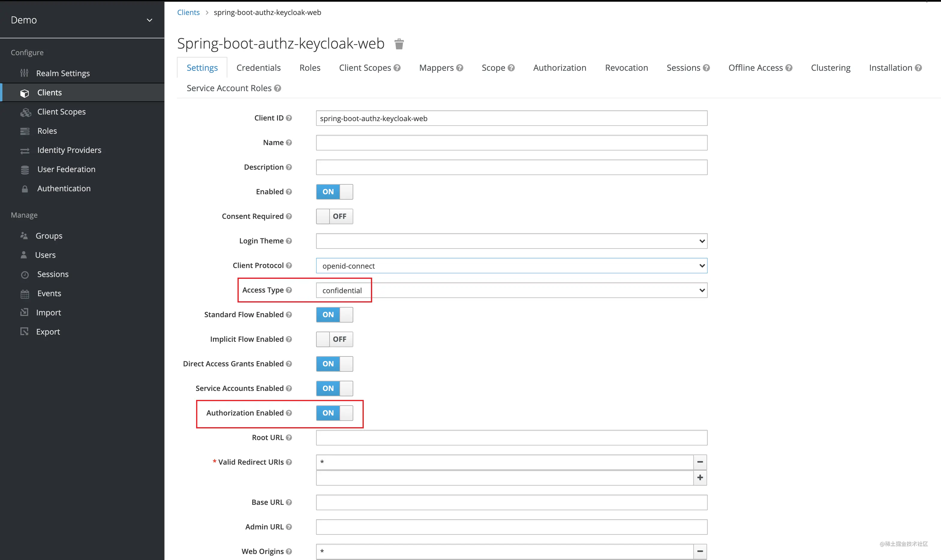Remove the Web Origins entry
The width and height of the screenshot is (941, 560).
700,551
